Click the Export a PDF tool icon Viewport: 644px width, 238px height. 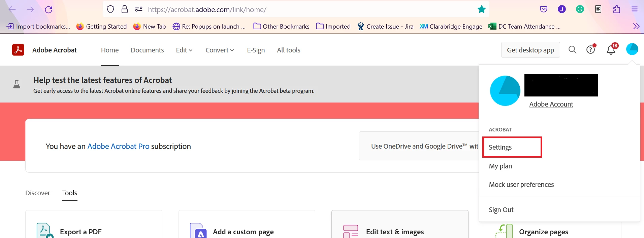[44, 231]
